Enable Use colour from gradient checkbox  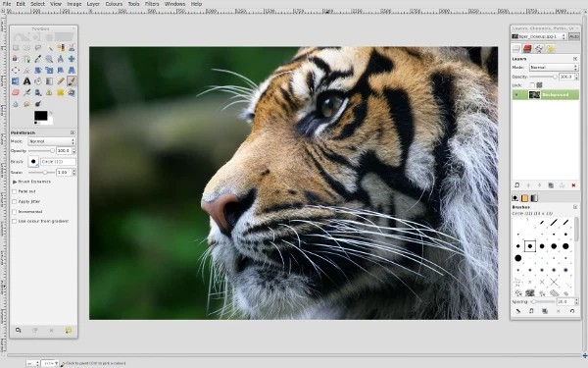point(15,222)
